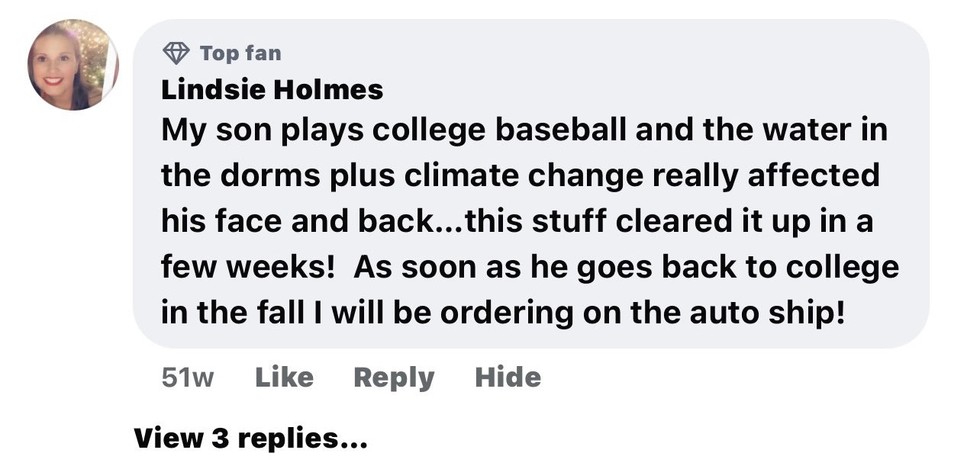Click the comment text about auto ship
The image size is (980, 466).
tap(504, 313)
